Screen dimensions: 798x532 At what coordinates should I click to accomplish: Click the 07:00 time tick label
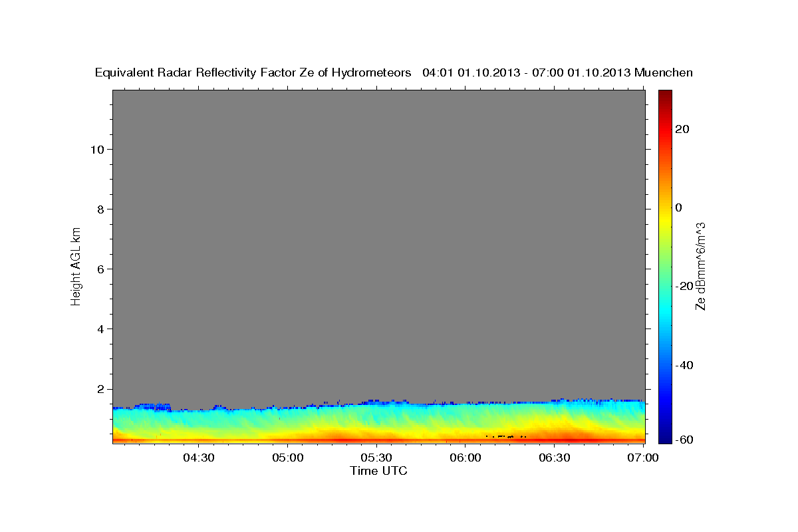(x=644, y=458)
